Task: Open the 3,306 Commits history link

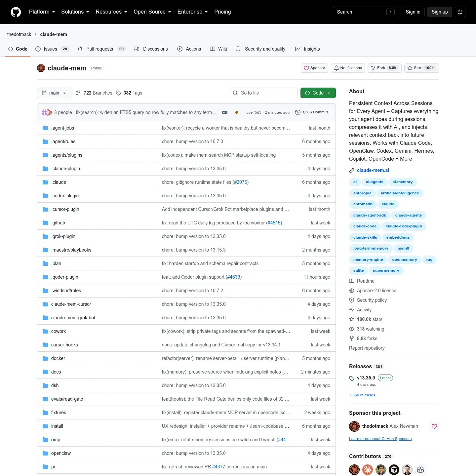Action: tap(312, 112)
